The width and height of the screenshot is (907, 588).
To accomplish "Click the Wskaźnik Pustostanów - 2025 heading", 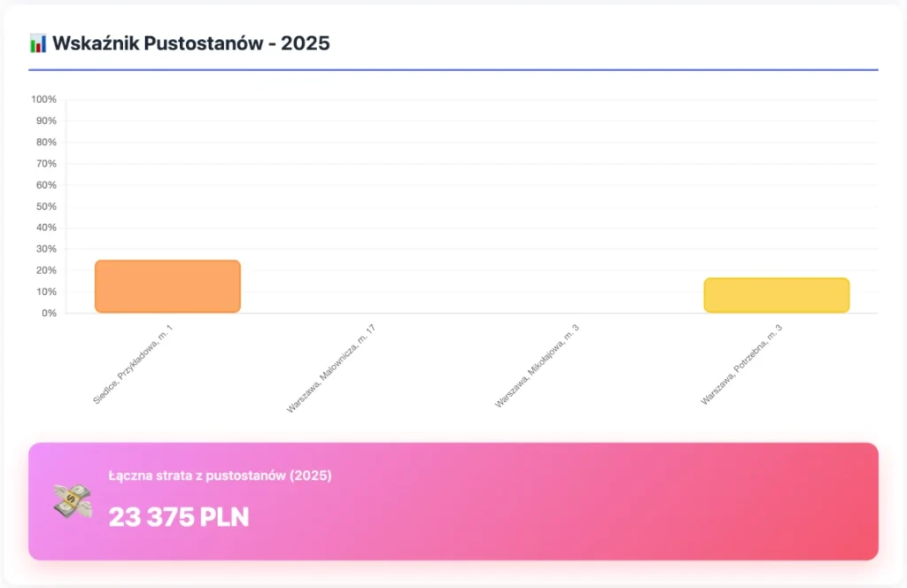I will coord(191,43).
